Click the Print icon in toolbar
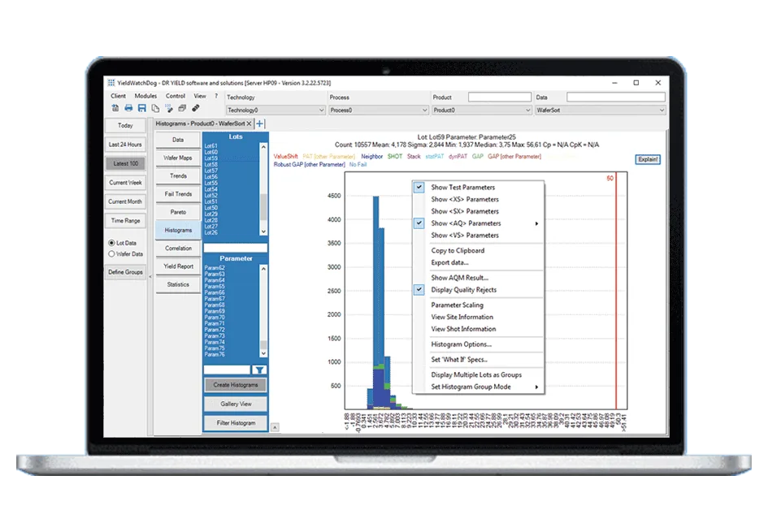The image size is (768, 532). click(128, 108)
